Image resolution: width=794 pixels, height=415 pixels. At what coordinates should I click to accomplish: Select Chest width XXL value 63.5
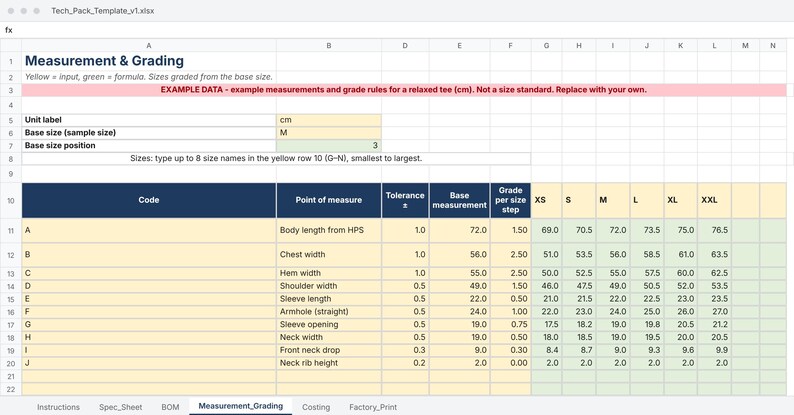pos(714,255)
